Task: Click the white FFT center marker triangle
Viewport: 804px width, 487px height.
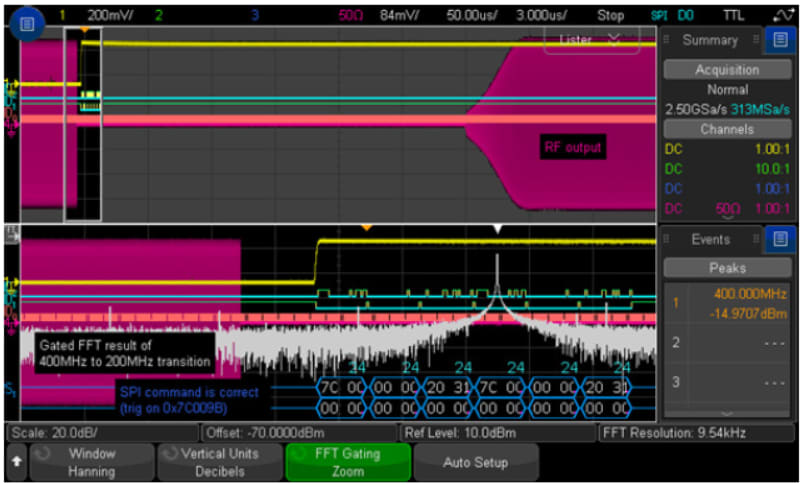Action: click(497, 229)
